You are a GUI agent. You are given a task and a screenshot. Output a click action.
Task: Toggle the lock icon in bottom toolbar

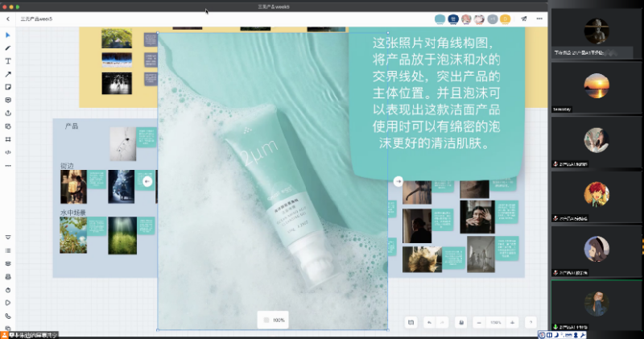click(x=461, y=323)
